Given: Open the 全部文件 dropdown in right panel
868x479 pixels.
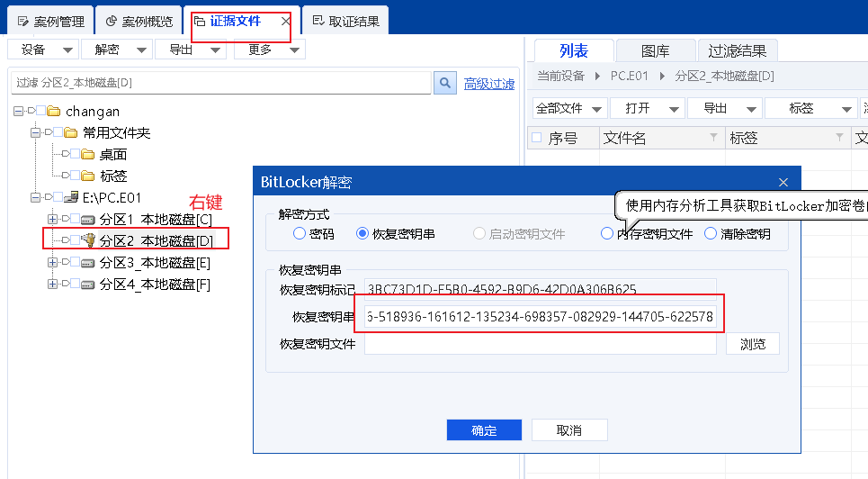Looking at the screenshot, I should click(569, 109).
